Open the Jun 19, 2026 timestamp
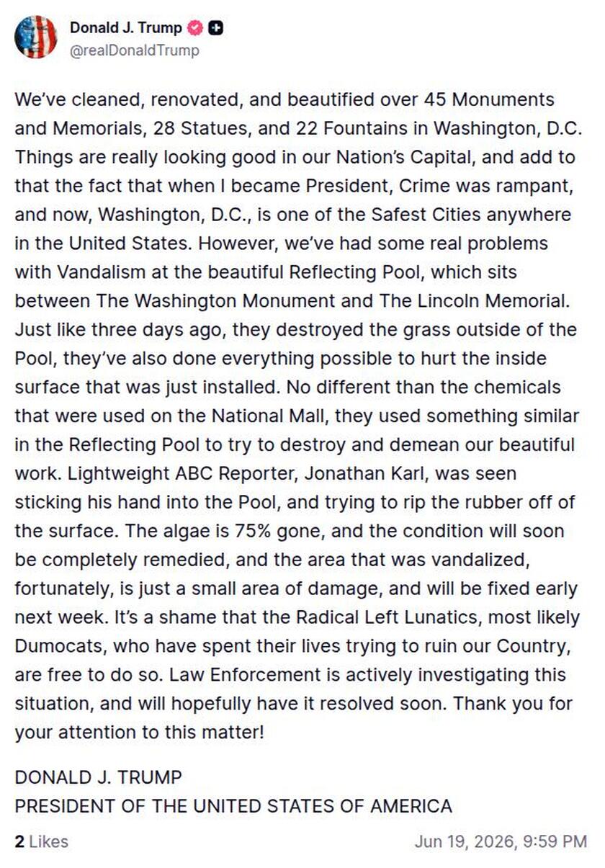 point(501,841)
